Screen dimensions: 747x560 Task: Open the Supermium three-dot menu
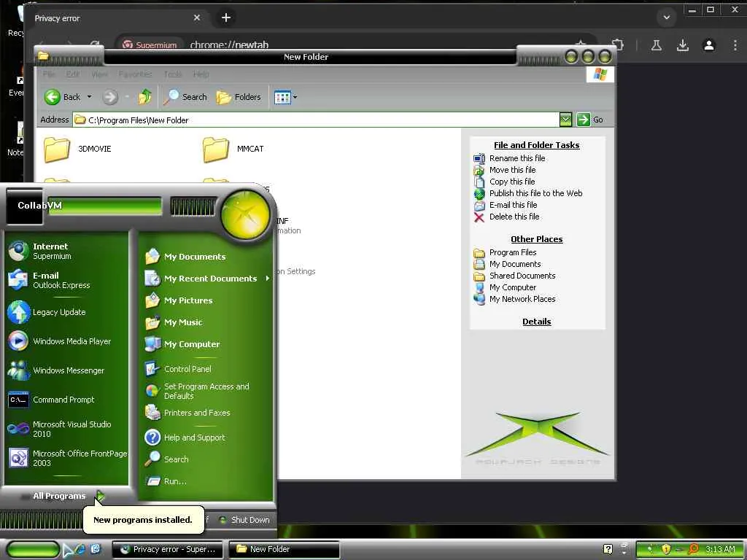tap(735, 45)
